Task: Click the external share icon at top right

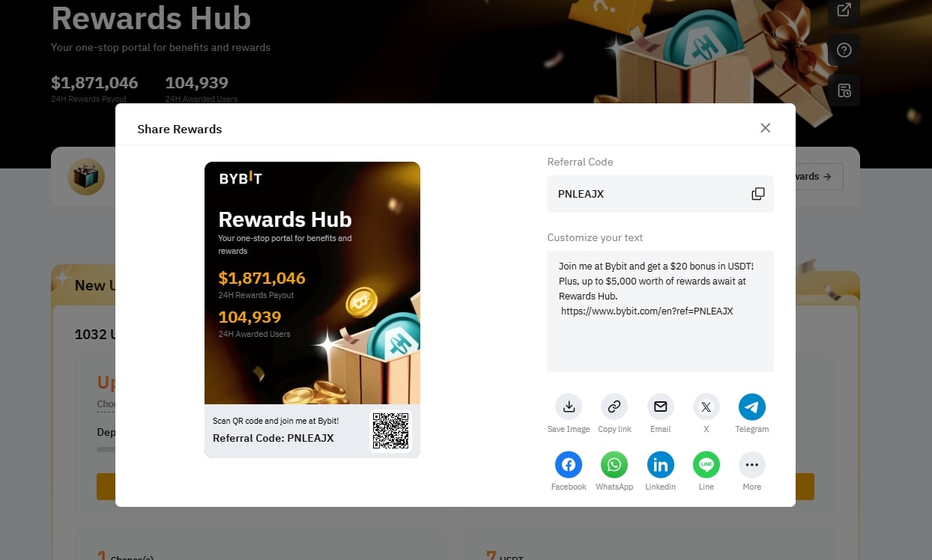Action: (844, 10)
